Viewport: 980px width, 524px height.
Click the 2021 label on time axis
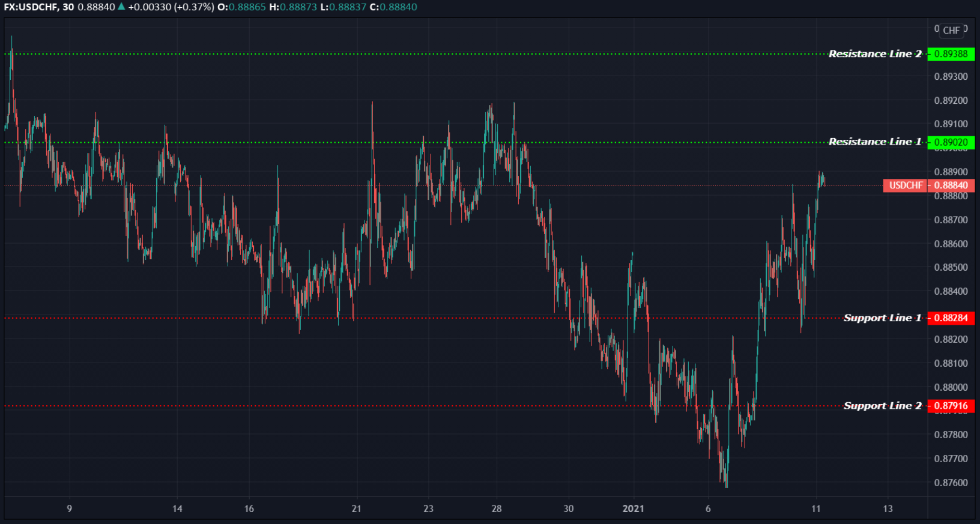(634, 509)
